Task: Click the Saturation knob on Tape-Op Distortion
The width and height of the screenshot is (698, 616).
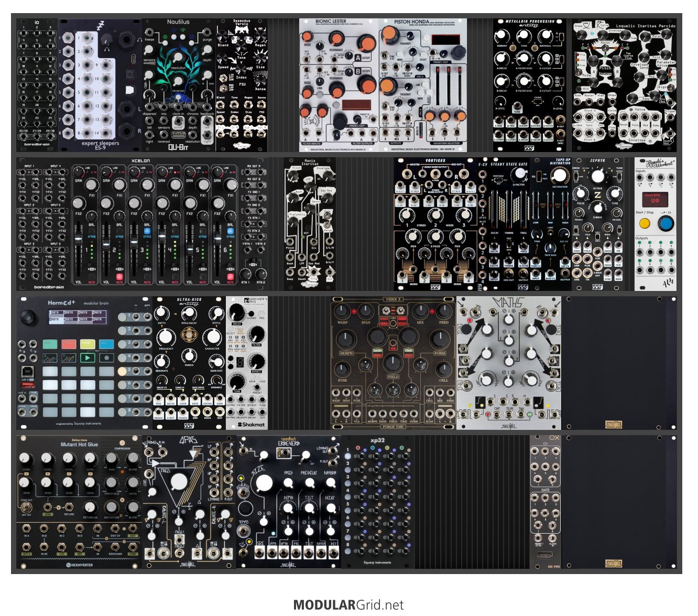Action: coord(560,176)
